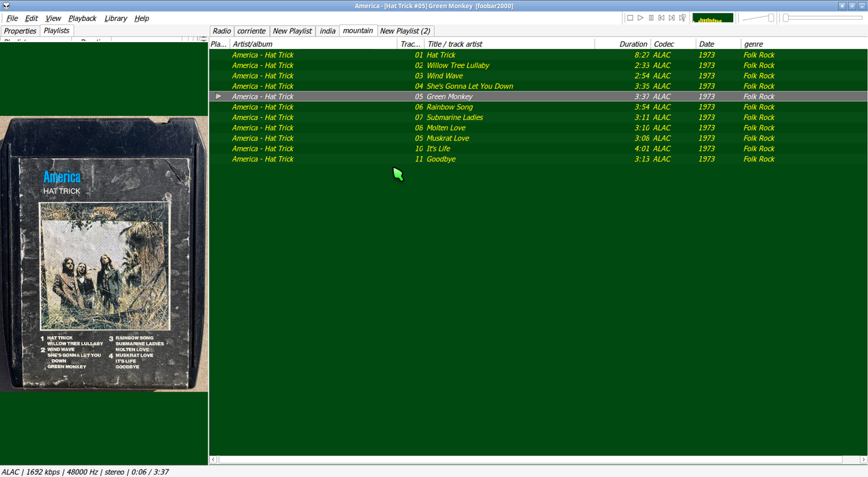Select track 06 Rainbow Song
The image size is (868, 477).
tap(538, 107)
